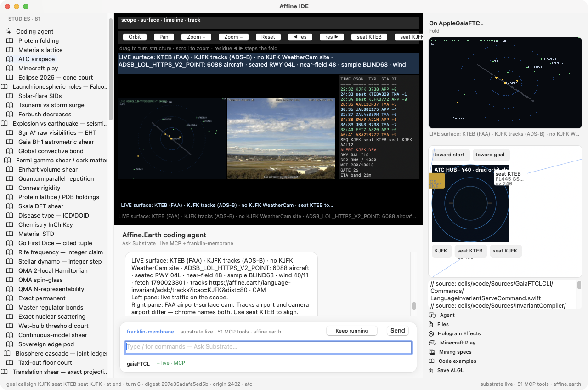Open the radar preview under On AppleGaiaFTCL
The height and width of the screenshot is (390, 588).
click(x=505, y=83)
